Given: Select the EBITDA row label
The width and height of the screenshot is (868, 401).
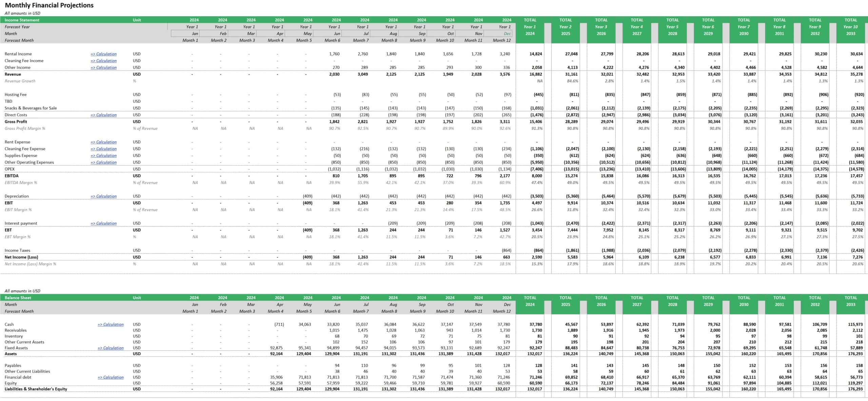Looking at the screenshot, I should pyautogui.click(x=12, y=176).
